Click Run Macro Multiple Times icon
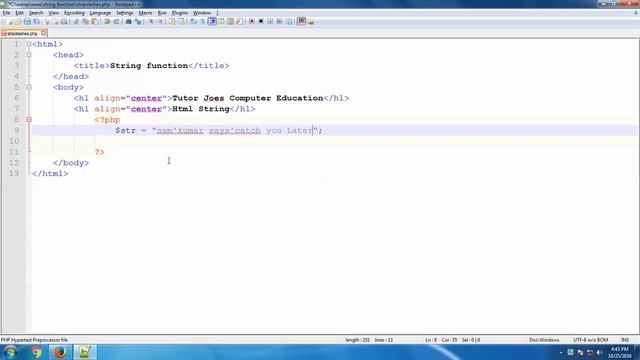 click(279, 21)
